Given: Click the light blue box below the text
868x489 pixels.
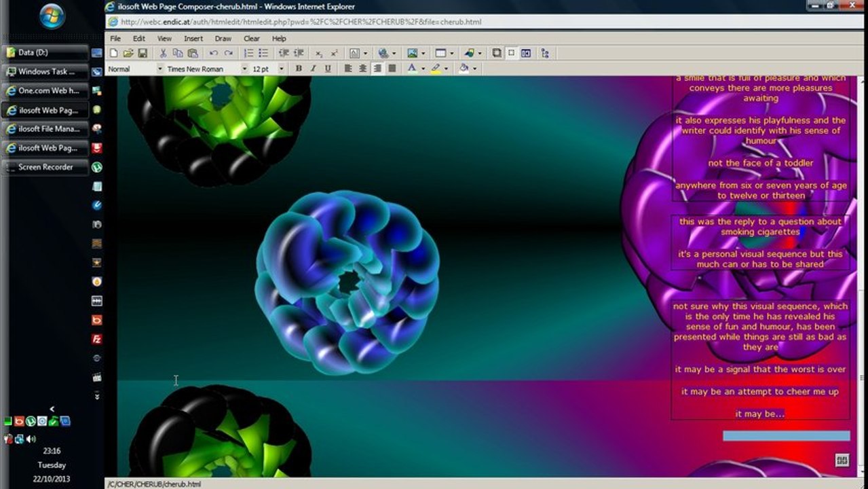Looking at the screenshot, I should (x=786, y=436).
